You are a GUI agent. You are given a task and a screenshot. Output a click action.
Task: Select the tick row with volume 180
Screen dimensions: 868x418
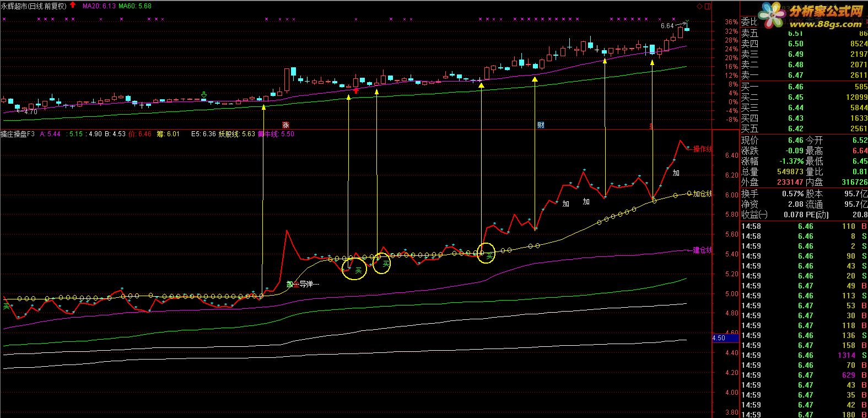(x=804, y=414)
